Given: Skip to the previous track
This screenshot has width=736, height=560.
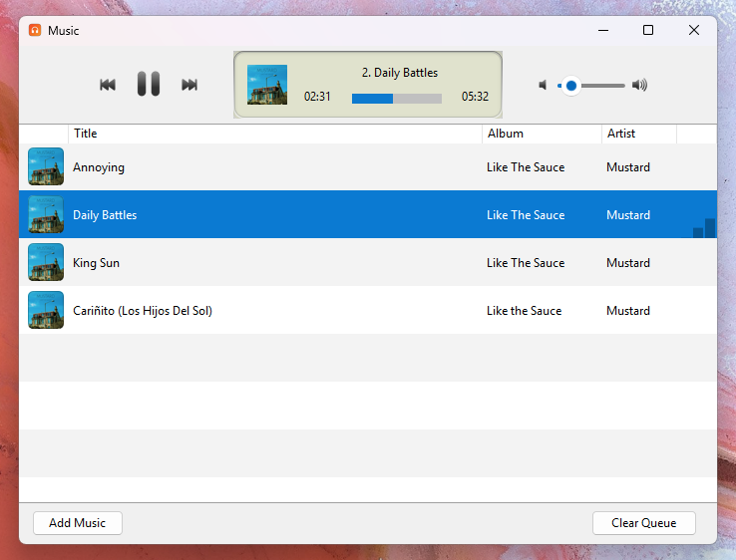Looking at the screenshot, I should [108, 85].
